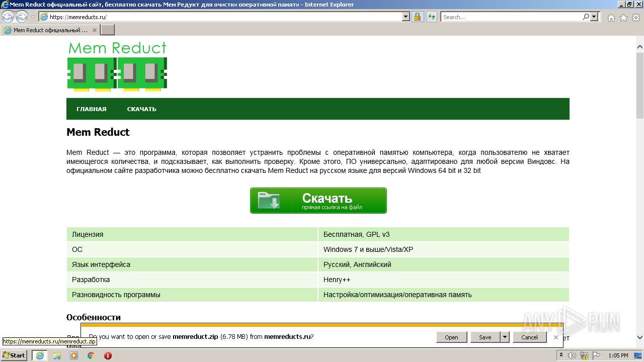644x362 pixels.
Task: Click the Home icon
Action: tap(611, 18)
